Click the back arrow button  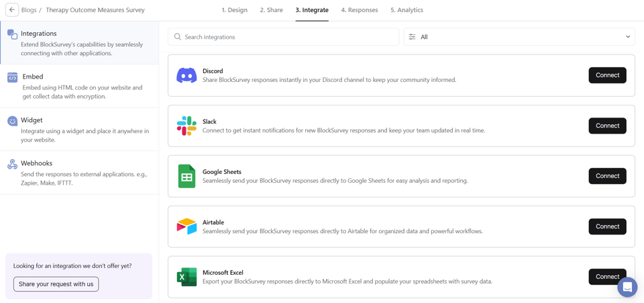12,10
